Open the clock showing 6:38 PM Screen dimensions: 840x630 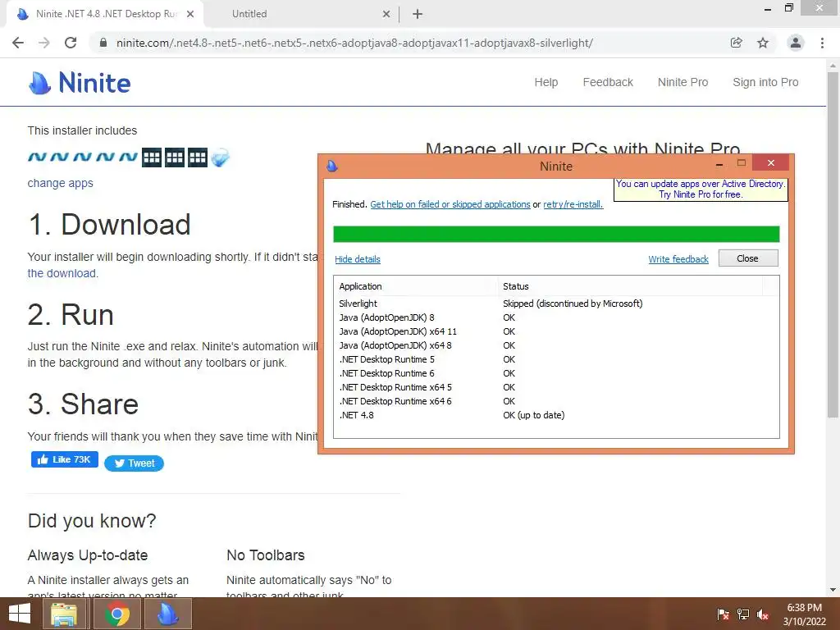tap(804, 614)
